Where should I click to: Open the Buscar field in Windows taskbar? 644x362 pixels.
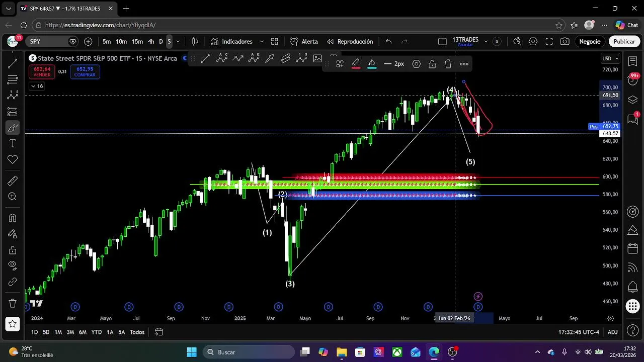pyautogui.click(x=249, y=352)
